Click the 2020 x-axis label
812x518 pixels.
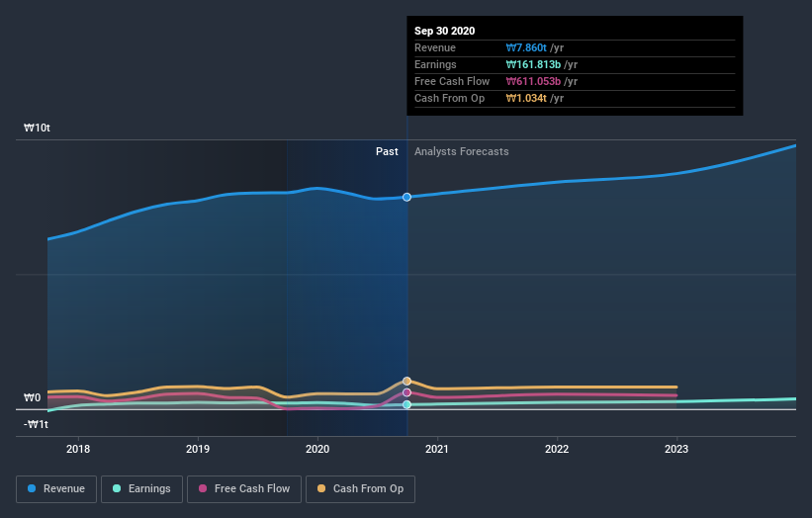317,449
